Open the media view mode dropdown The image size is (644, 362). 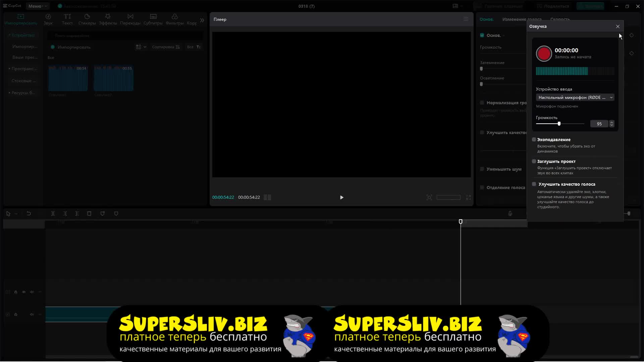(x=141, y=47)
